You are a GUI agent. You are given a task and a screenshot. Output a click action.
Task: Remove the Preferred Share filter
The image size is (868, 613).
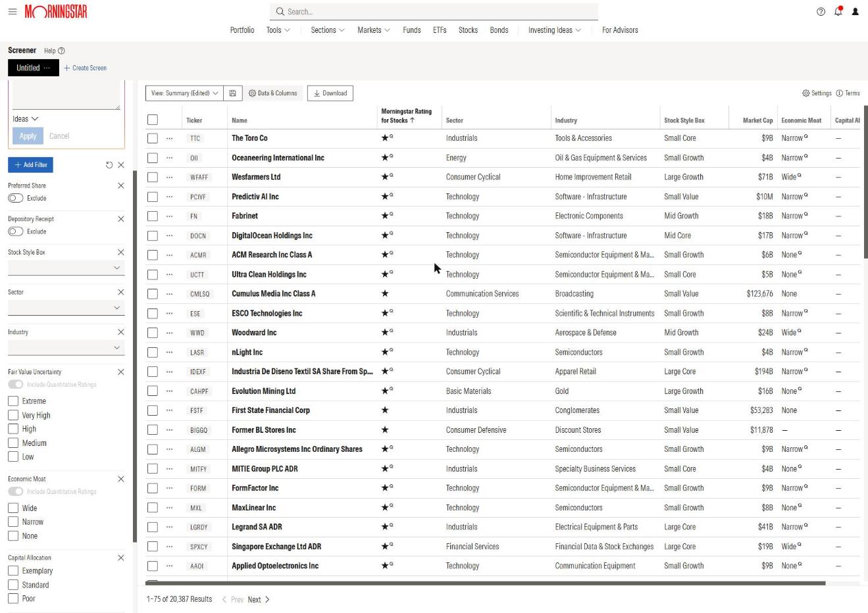coord(120,185)
